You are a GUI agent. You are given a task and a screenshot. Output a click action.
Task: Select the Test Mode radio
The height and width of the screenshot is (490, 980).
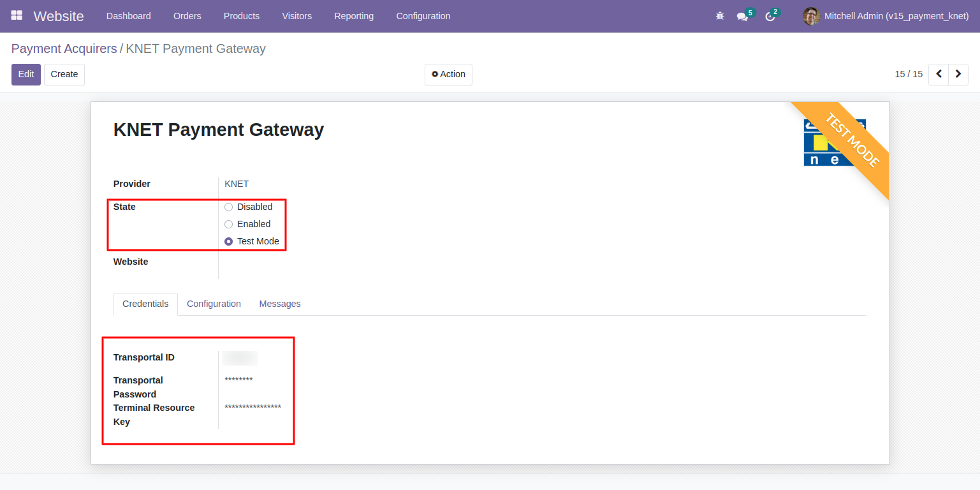click(x=229, y=241)
